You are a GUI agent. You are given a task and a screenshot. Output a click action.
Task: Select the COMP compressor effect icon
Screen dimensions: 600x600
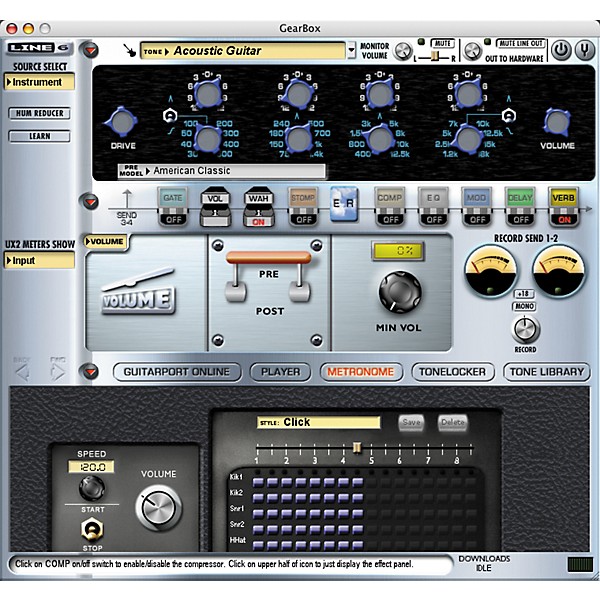pos(389,198)
